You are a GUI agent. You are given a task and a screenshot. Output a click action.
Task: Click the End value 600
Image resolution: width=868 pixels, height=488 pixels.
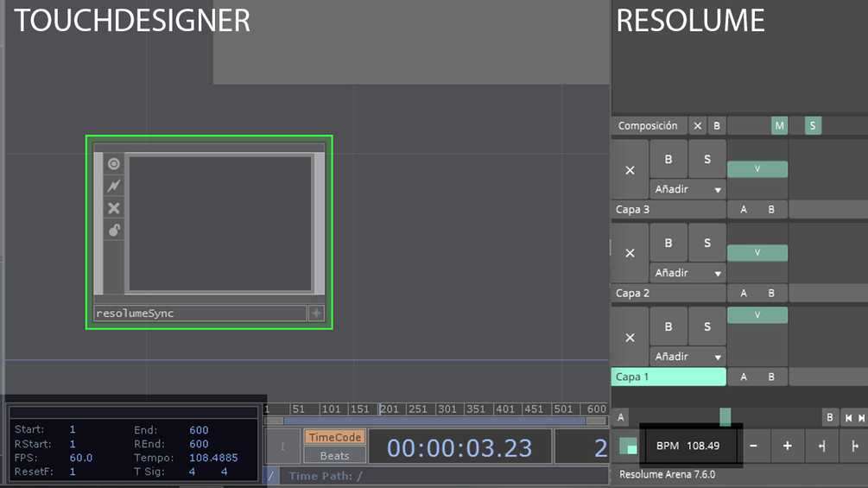(199, 430)
